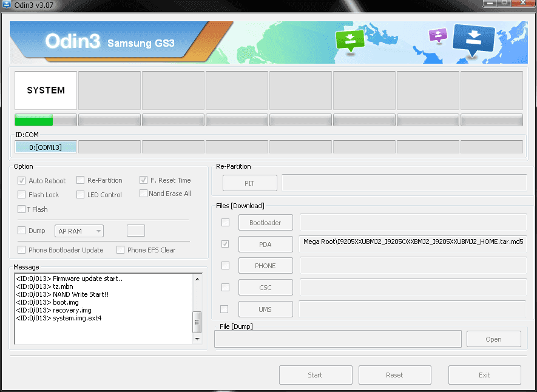Click the Message log scroll up arrow
This screenshot has height=392, width=537.
(197, 279)
